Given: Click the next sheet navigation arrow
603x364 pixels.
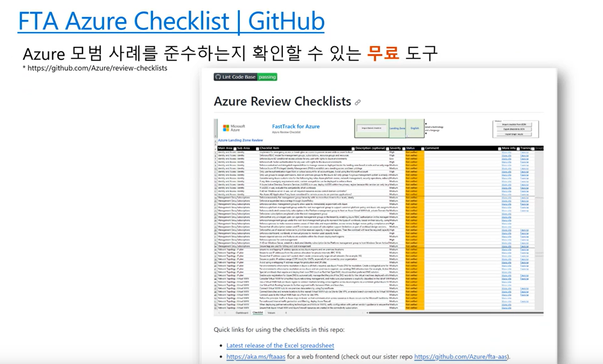Looking at the screenshot, I should pos(225,313).
